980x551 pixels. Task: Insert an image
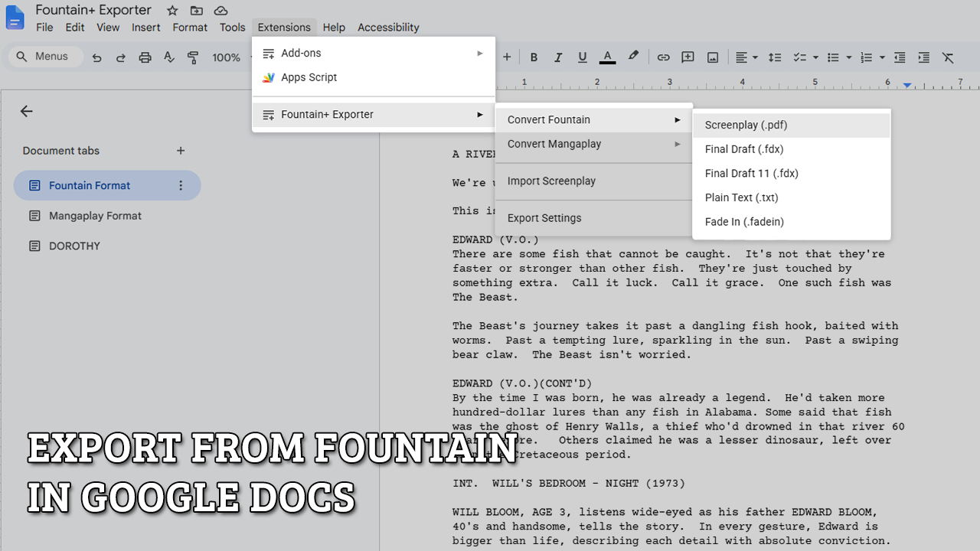tap(713, 57)
